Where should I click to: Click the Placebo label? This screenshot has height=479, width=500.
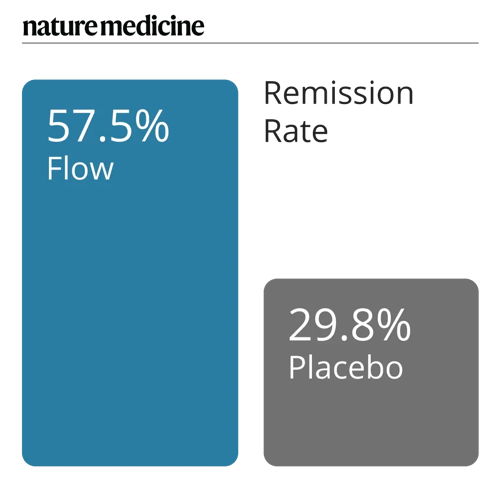tap(346, 367)
